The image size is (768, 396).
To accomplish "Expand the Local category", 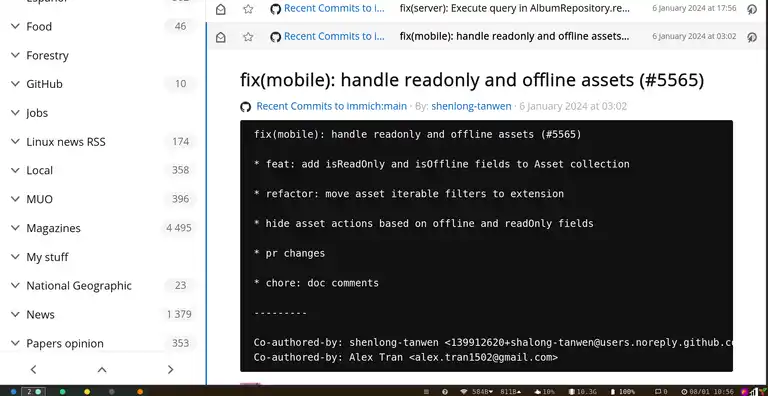I will point(15,170).
